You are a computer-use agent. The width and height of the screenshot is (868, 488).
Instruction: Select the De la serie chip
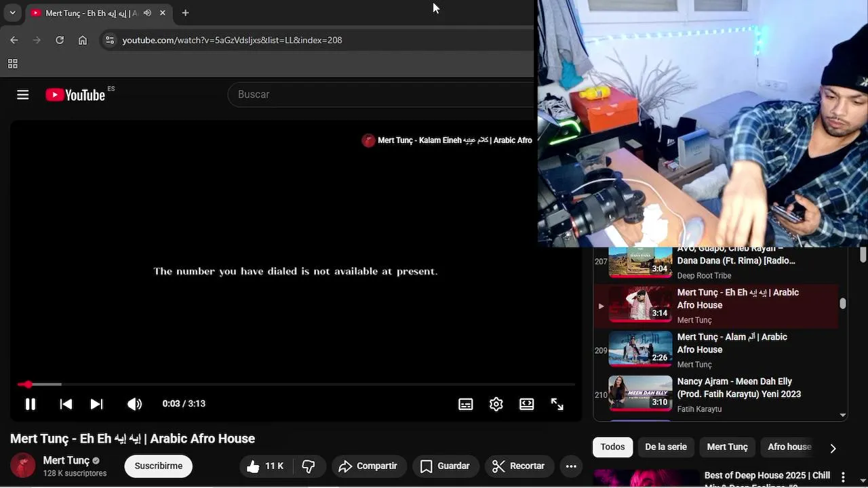[x=666, y=447]
